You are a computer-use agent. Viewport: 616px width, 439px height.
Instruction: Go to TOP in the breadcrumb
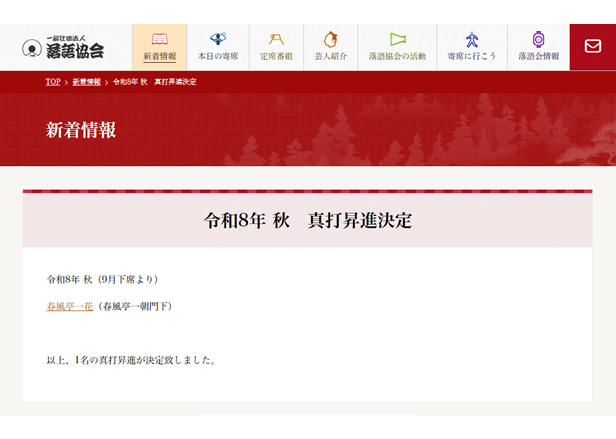(x=53, y=82)
